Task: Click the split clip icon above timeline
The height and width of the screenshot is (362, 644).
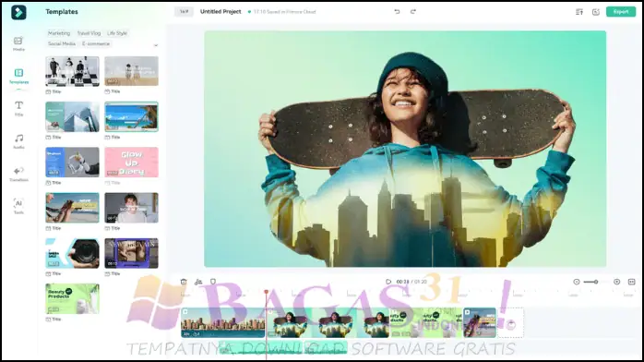Action: 198,282
